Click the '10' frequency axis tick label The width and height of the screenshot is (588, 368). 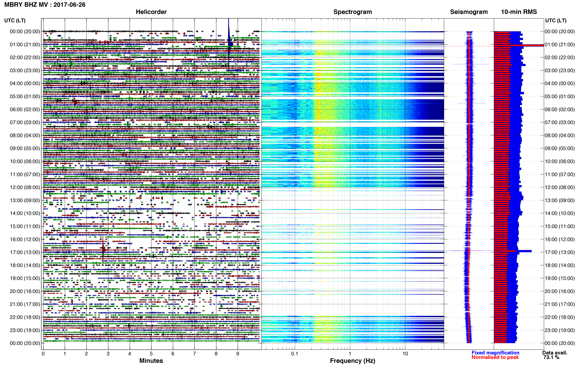(405, 354)
